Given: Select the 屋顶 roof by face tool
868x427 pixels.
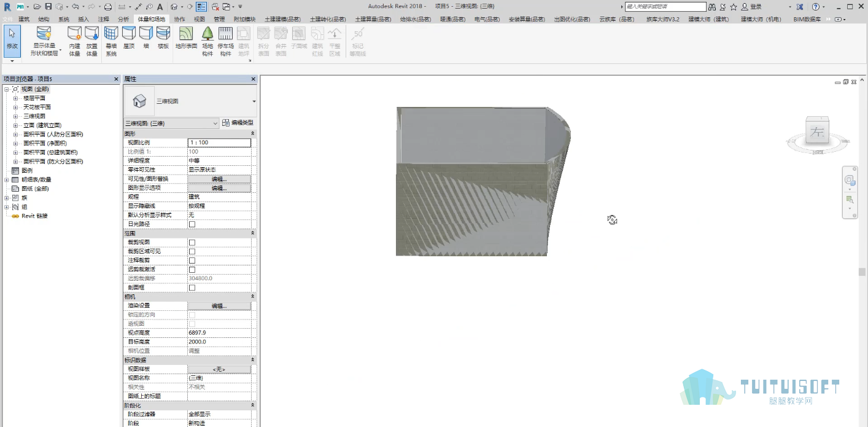Looking at the screenshot, I should click(129, 38).
